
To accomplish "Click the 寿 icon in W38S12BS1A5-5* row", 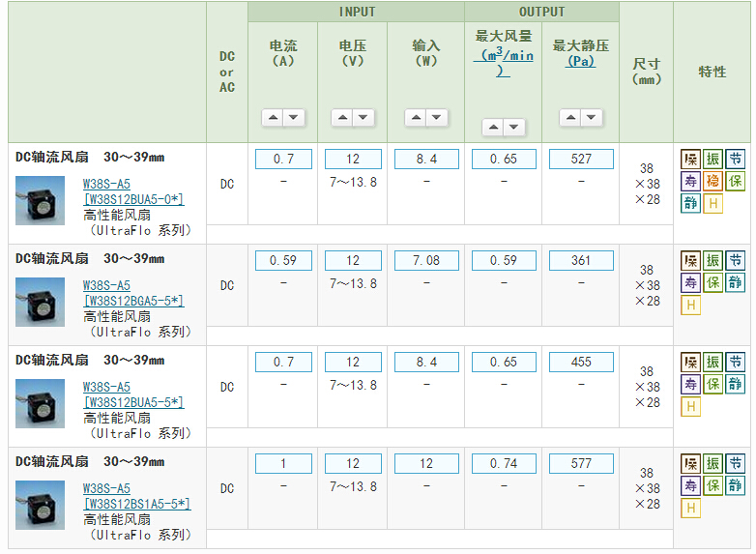I will click(690, 486).
